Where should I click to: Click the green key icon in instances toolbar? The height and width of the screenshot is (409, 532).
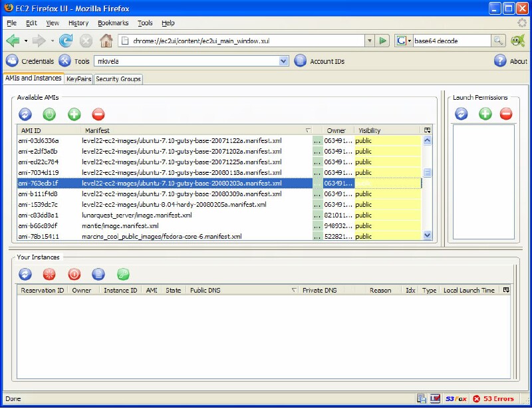pyautogui.click(x=123, y=274)
